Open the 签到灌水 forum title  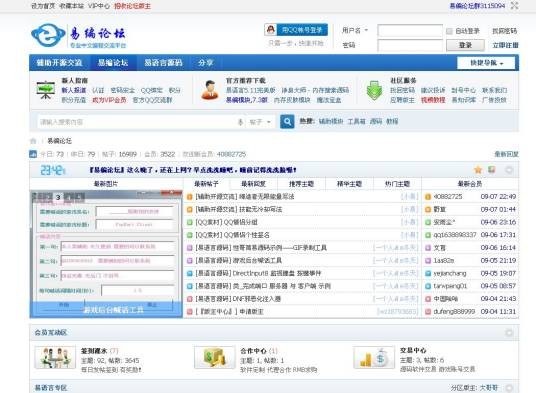[x=94, y=351]
